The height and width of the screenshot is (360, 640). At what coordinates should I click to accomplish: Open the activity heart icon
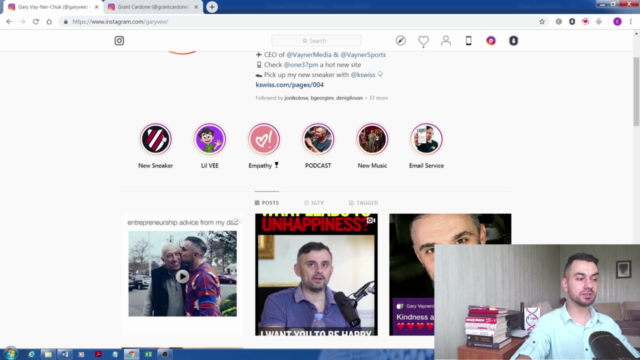pos(423,41)
